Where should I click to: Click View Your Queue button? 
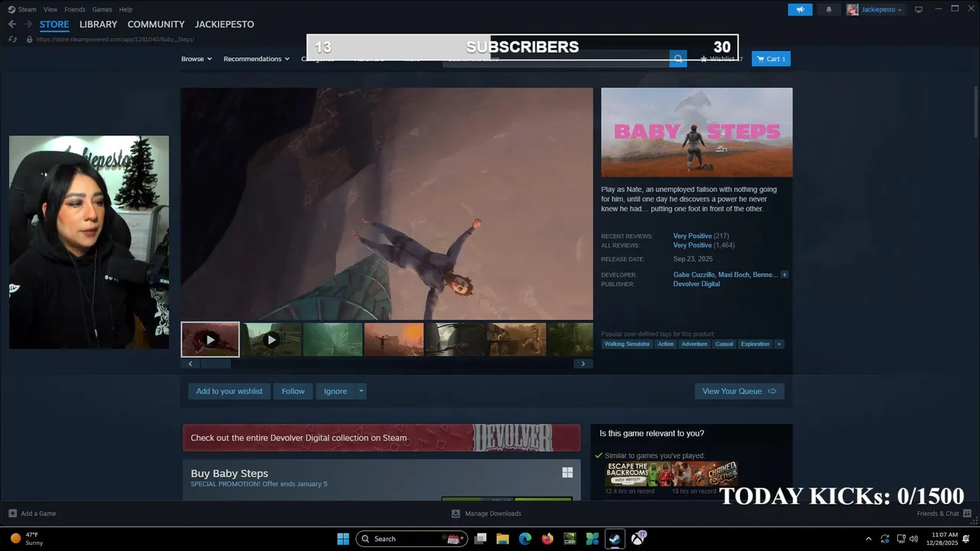739,391
